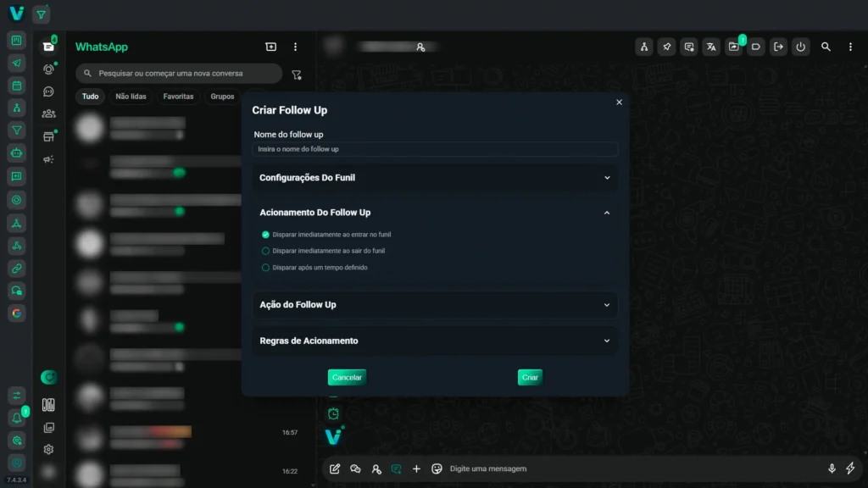Switch to the Favoritas filter tab

pos(178,97)
